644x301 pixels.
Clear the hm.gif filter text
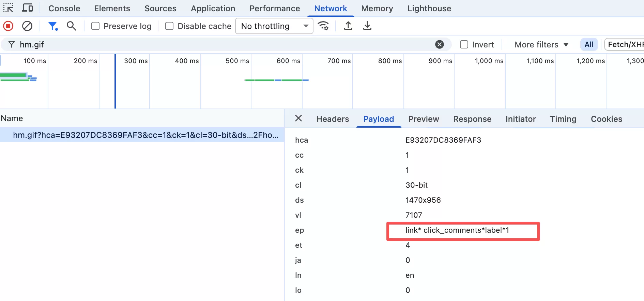pos(440,45)
